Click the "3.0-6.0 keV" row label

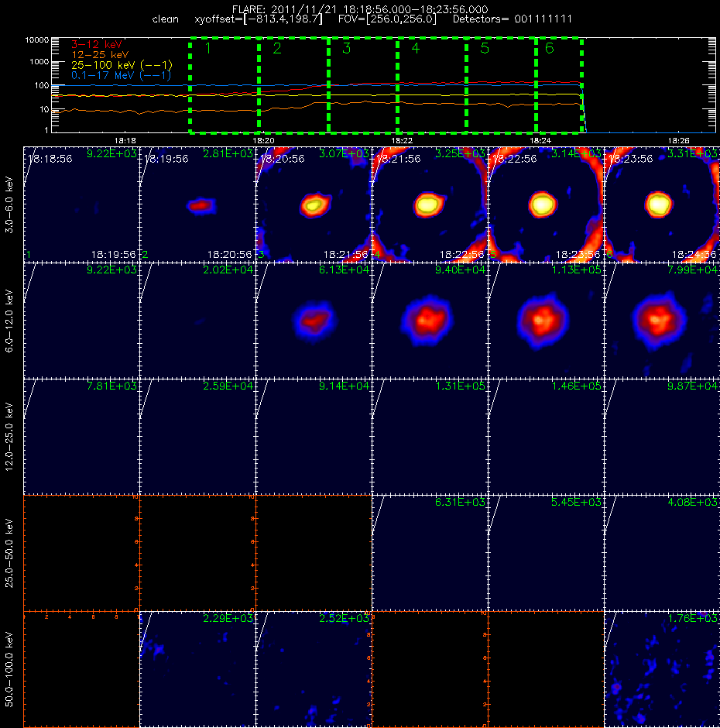[9, 204]
